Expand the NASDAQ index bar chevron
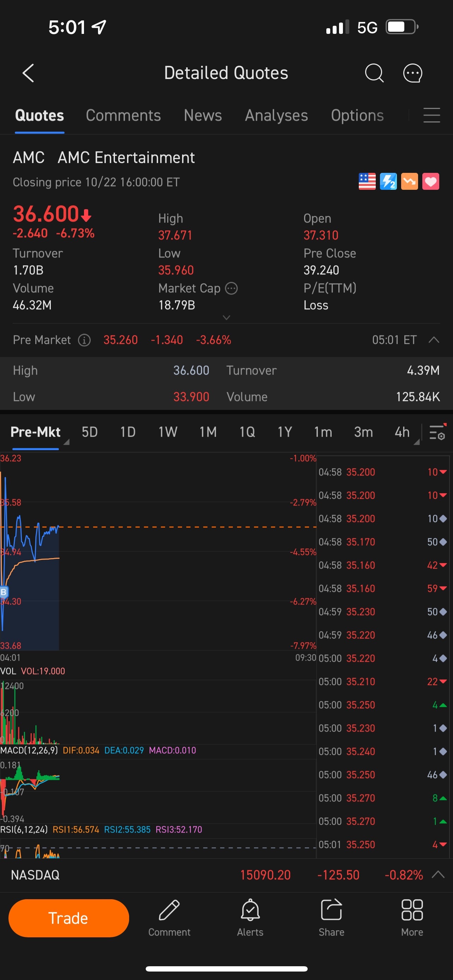Viewport: 453px width, 980px height. pos(438,874)
